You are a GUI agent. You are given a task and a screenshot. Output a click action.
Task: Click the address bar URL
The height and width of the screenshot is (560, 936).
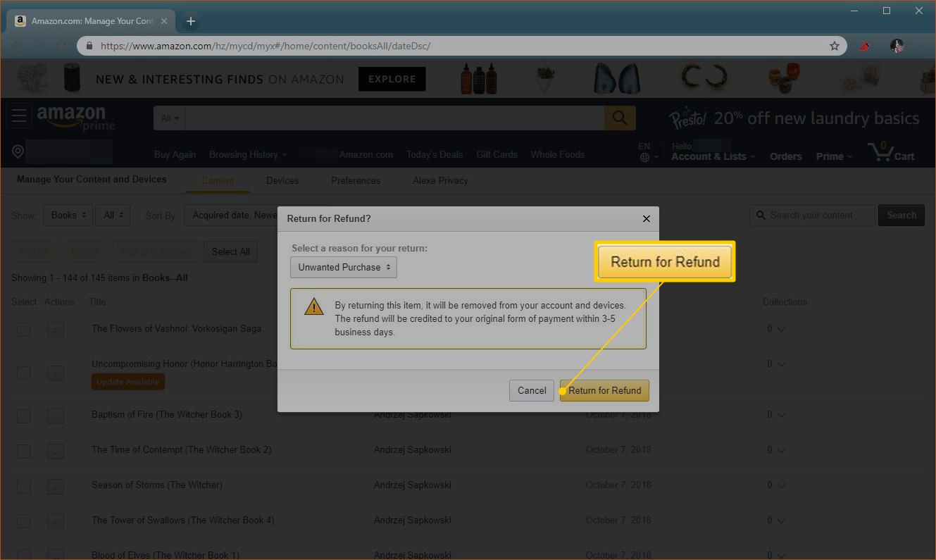click(266, 46)
